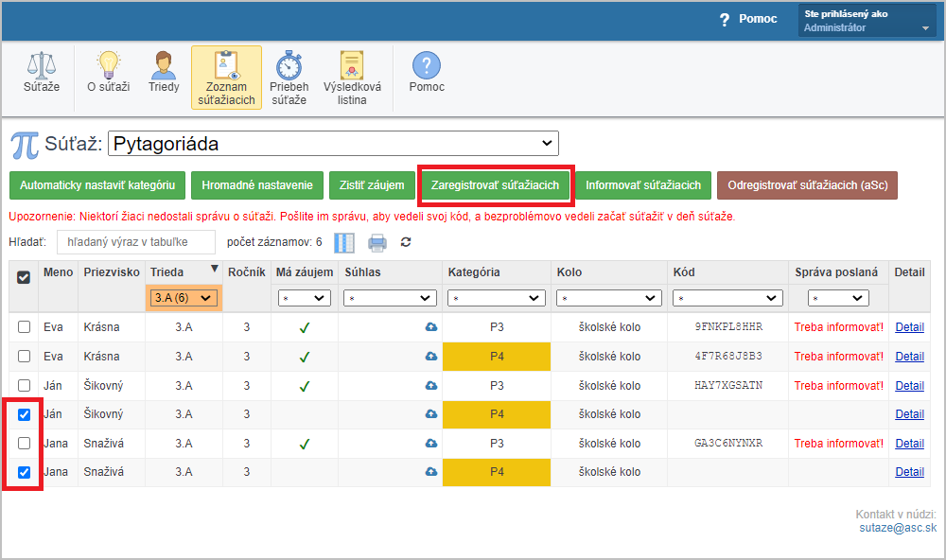Open the Má záujem filter dropdown
This screenshot has width=946, height=560.
[x=304, y=298]
